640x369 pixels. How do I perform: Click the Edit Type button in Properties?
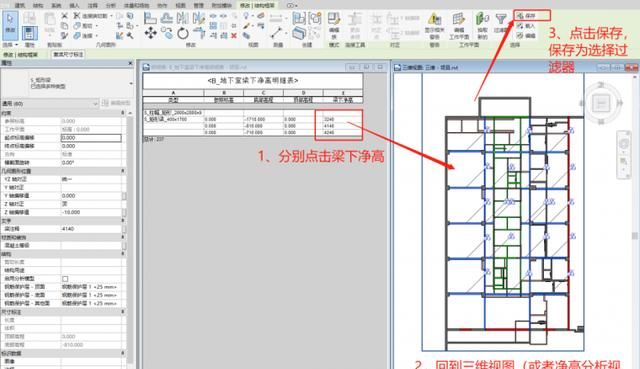point(116,103)
